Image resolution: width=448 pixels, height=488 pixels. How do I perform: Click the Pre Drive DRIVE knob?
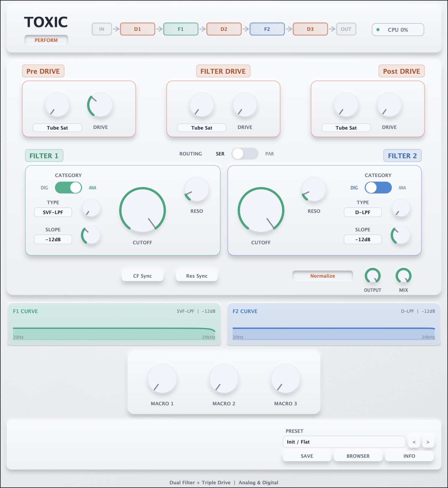coord(101,105)
